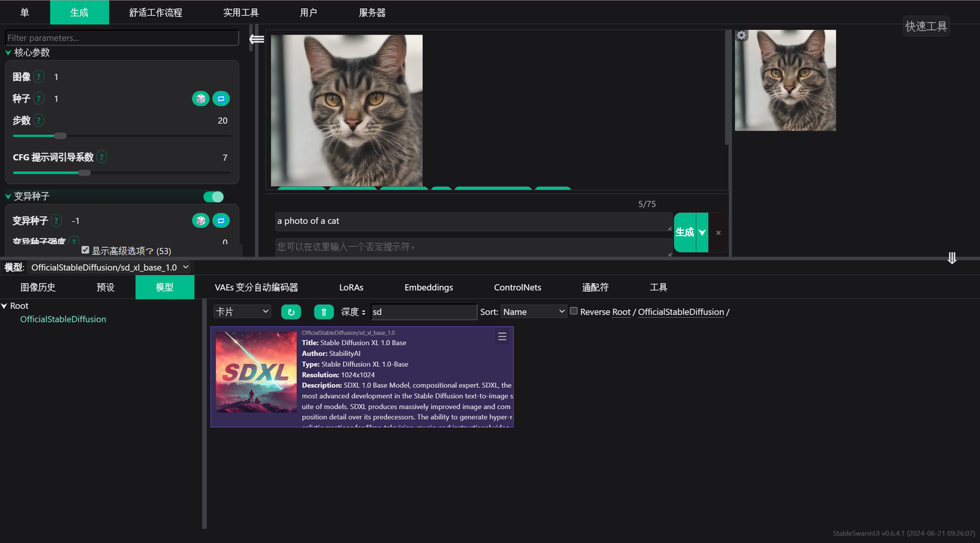Click the gear icon above the cat thumbnail
Viewport: 980px width, 543px height.
[741, 35]
